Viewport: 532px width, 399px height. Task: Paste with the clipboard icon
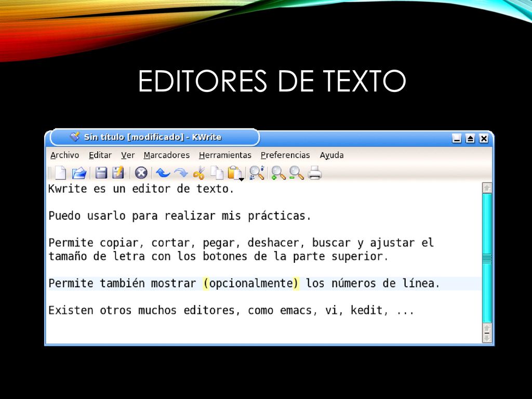(235, 173)
